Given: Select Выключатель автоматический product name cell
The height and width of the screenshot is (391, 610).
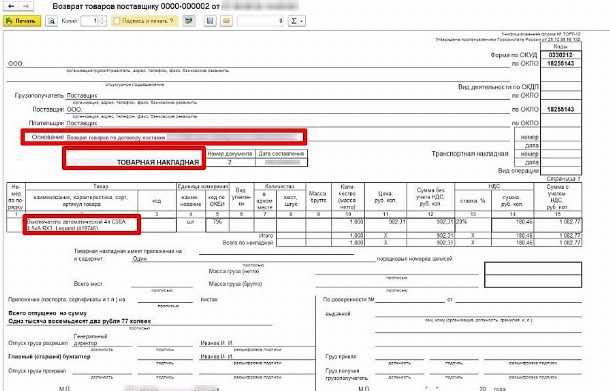Looking at the screenshot, I should point(81,225).
